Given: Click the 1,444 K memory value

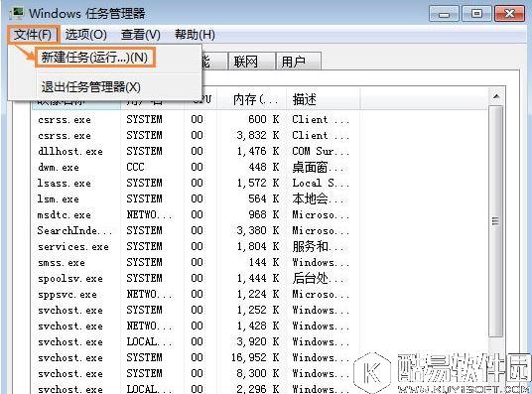Looking at the screenshot, I should coord(258,278).
